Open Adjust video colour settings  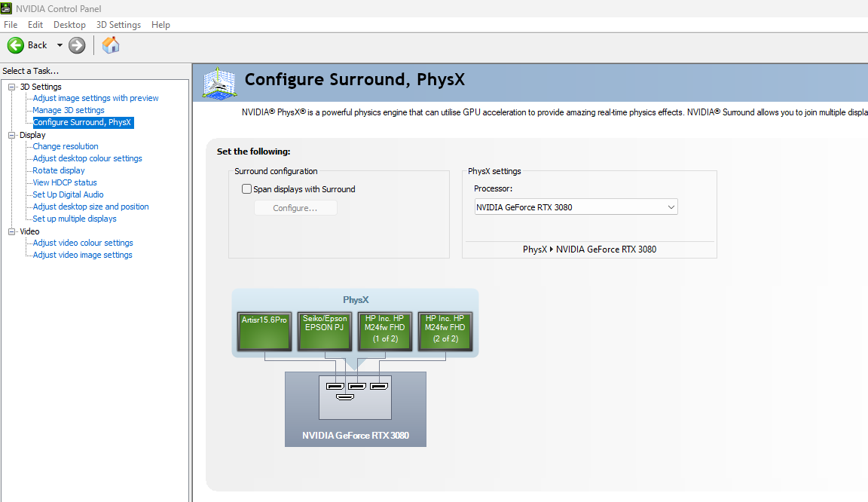click(82, 243)
